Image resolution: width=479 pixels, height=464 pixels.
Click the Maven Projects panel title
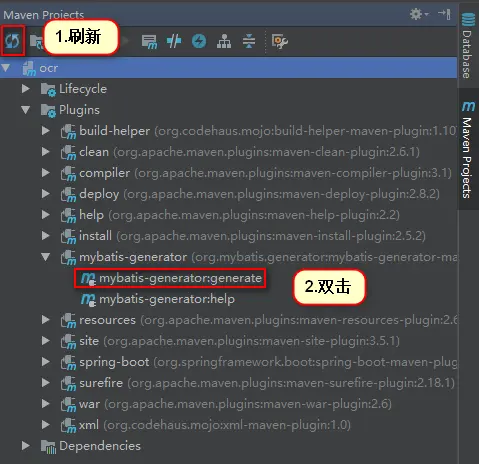point(44,14)
